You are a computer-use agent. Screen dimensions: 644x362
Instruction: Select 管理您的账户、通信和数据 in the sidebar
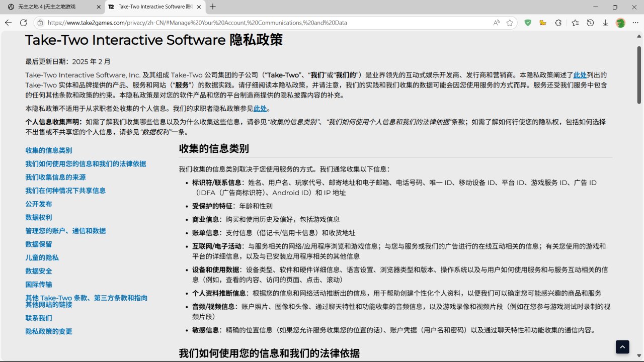coord(66,231)
